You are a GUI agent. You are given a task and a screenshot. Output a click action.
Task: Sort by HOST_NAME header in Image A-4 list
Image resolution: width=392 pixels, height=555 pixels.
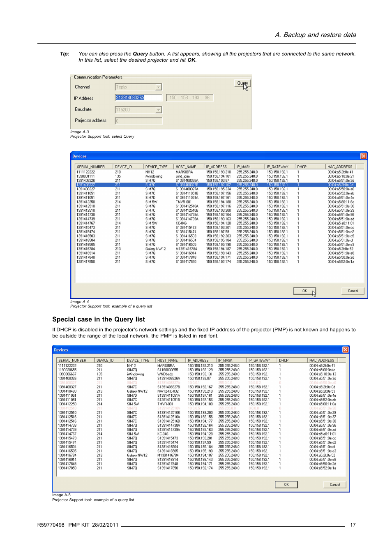pyautogui.click(x=189, y=167)
